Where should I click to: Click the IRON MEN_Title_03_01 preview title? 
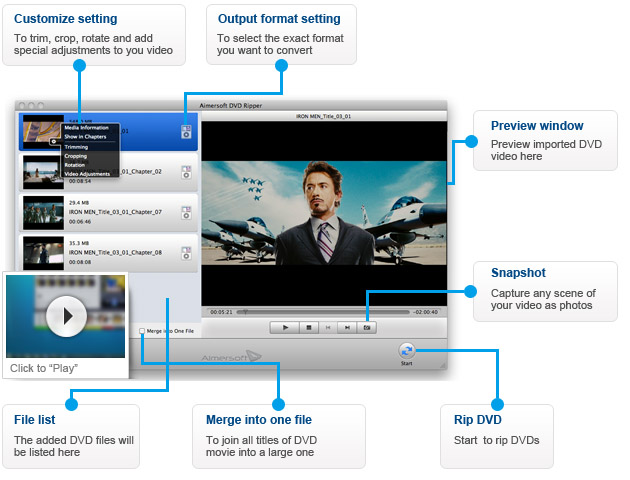pos(323,116)
